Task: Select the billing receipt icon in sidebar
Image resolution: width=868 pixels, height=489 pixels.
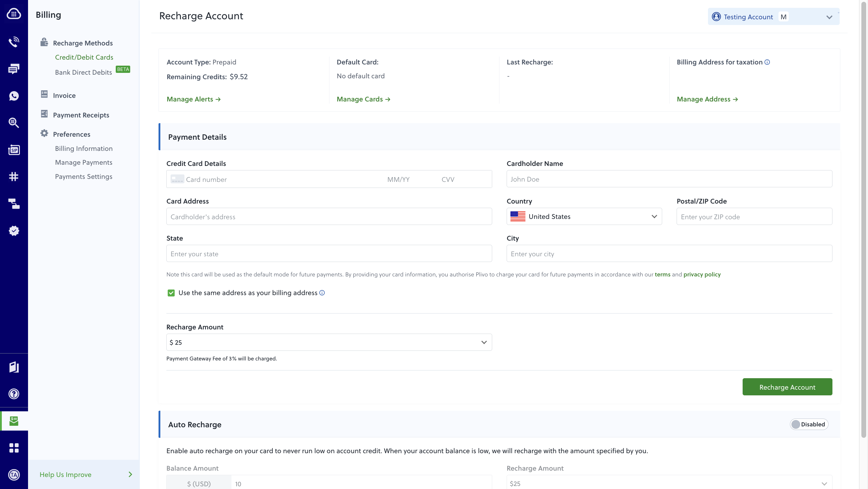Action: (x=14, y=421)
